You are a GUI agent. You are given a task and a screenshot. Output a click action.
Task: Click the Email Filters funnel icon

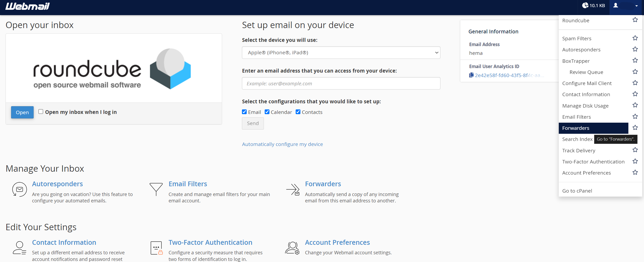click(x=156, y=189)
